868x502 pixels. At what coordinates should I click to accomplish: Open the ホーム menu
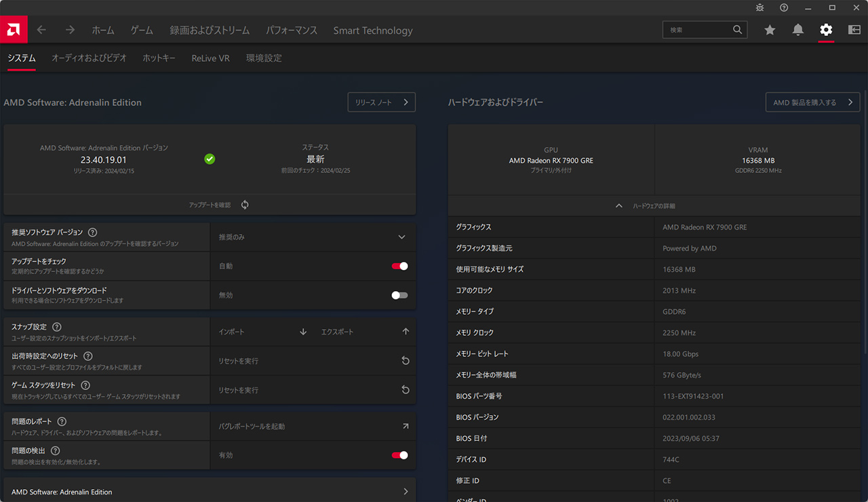tap(103, 30)
